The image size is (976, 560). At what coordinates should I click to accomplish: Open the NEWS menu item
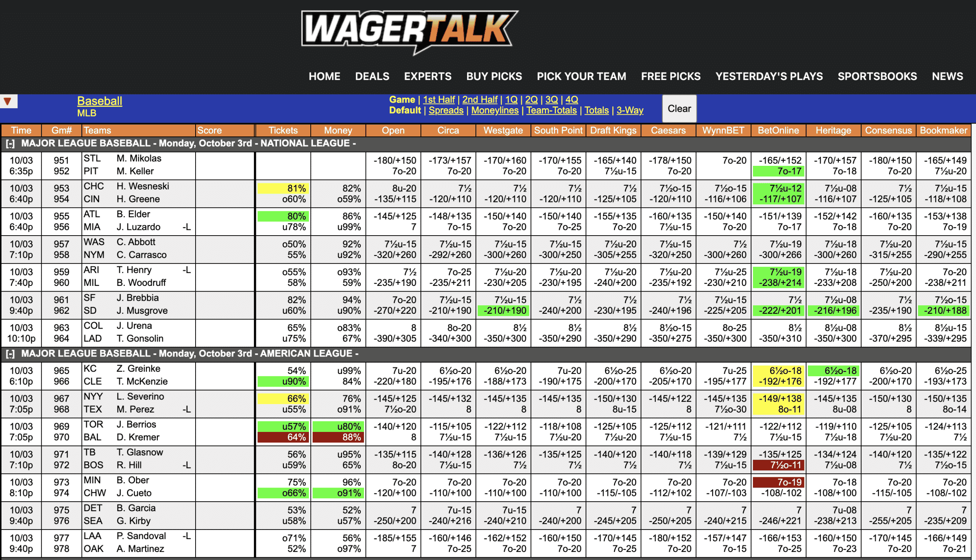coord(947,77)
